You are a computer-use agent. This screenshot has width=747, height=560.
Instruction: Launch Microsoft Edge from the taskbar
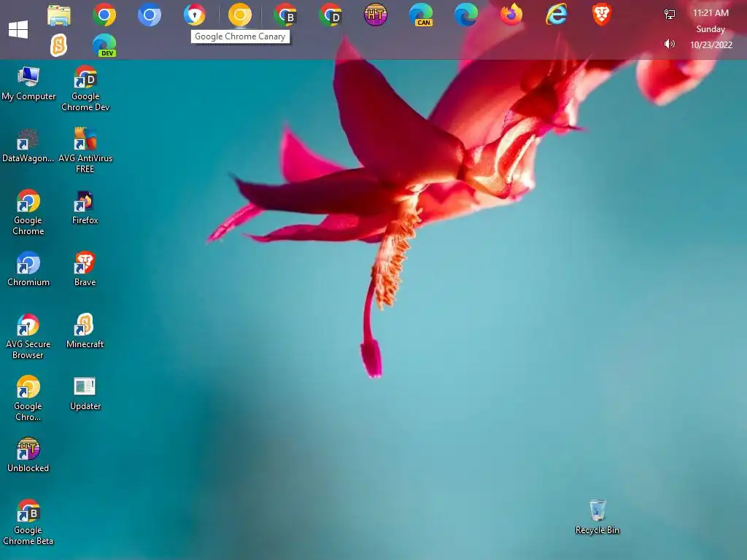[x=466, y=15]
